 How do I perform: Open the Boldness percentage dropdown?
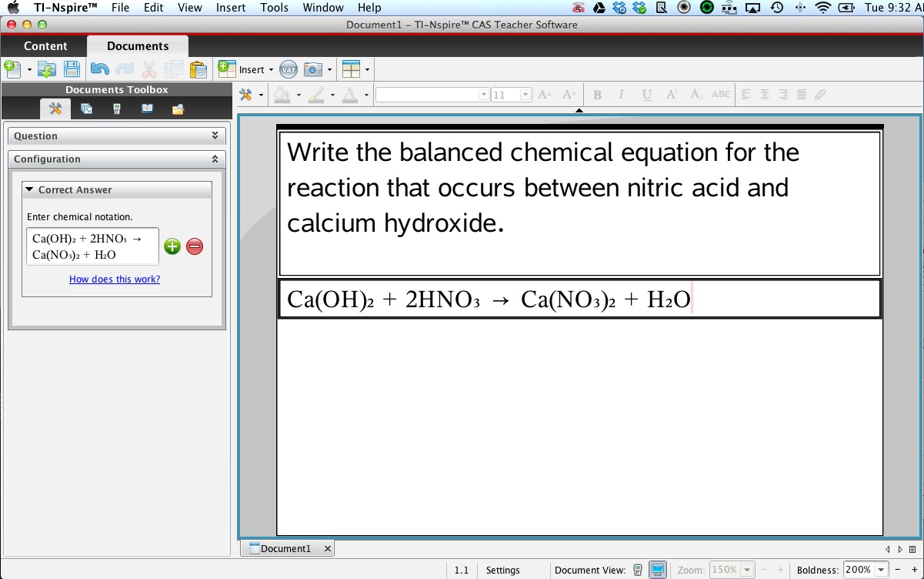[881, 571]
